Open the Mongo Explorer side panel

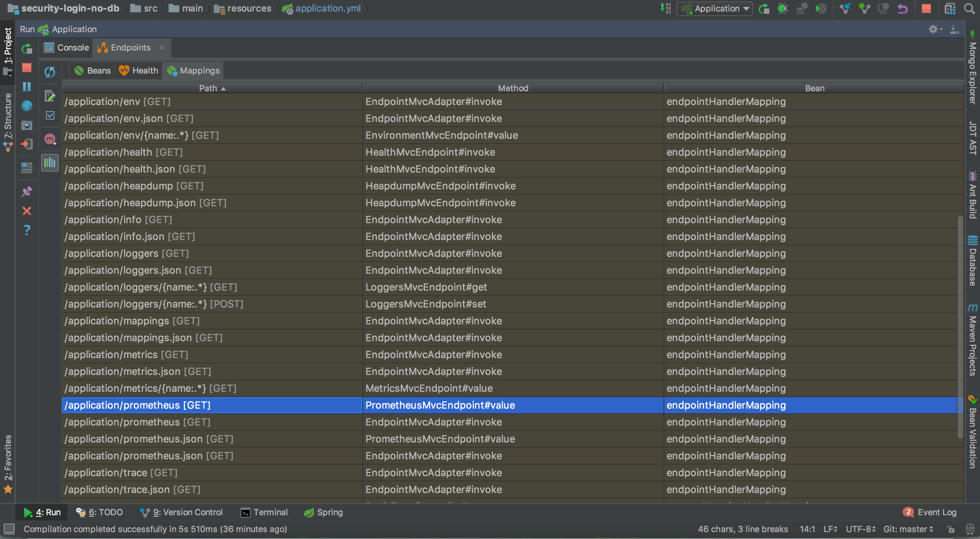[x=972, y=67]
